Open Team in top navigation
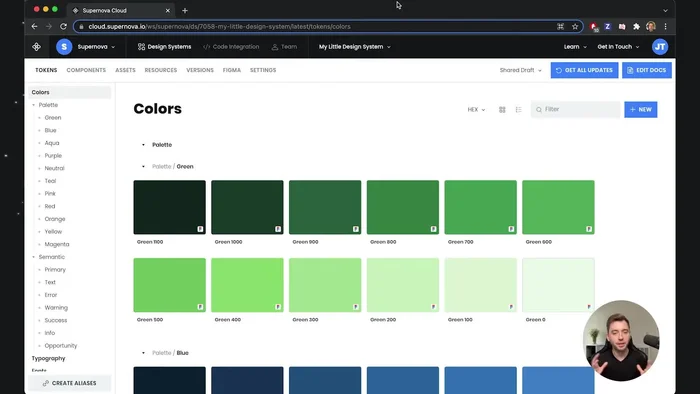The height and width of the screenshot is (394, 700). pyautogui.click(x=284, y=46)
